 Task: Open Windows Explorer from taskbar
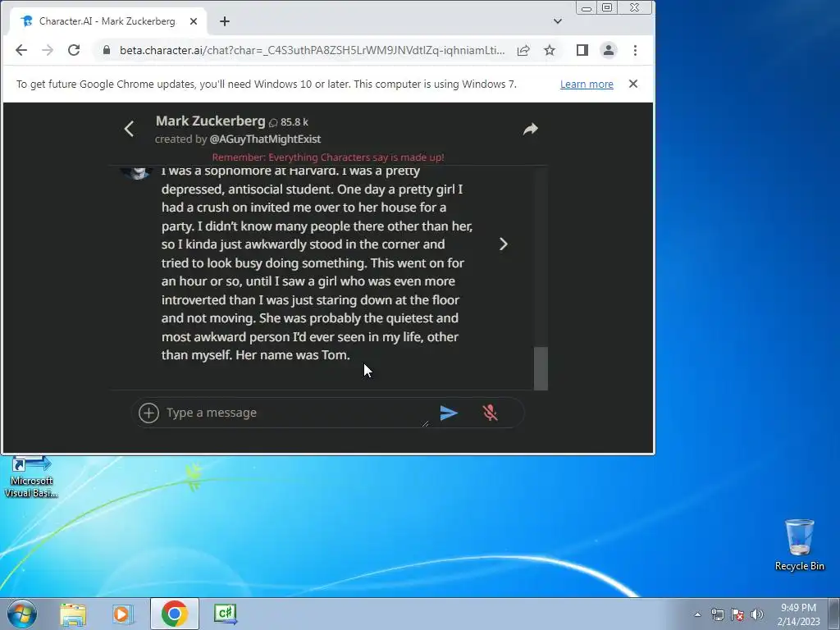[73, 614]
